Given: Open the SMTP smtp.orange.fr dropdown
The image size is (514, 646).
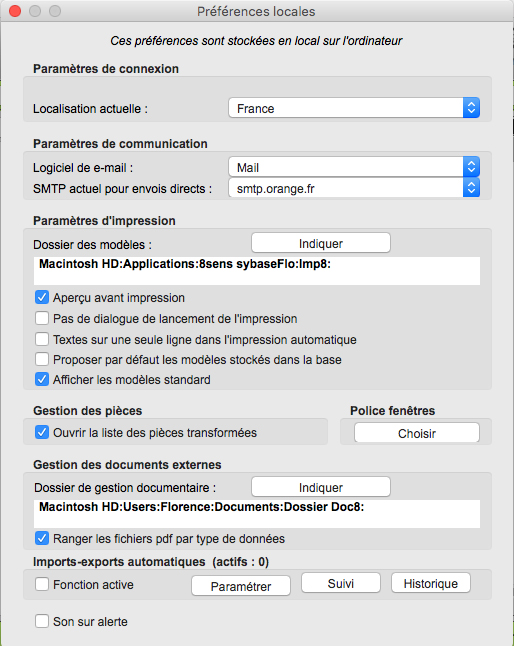Looking at the screenshot, I should pyautogui.click(x=354, y=188).
